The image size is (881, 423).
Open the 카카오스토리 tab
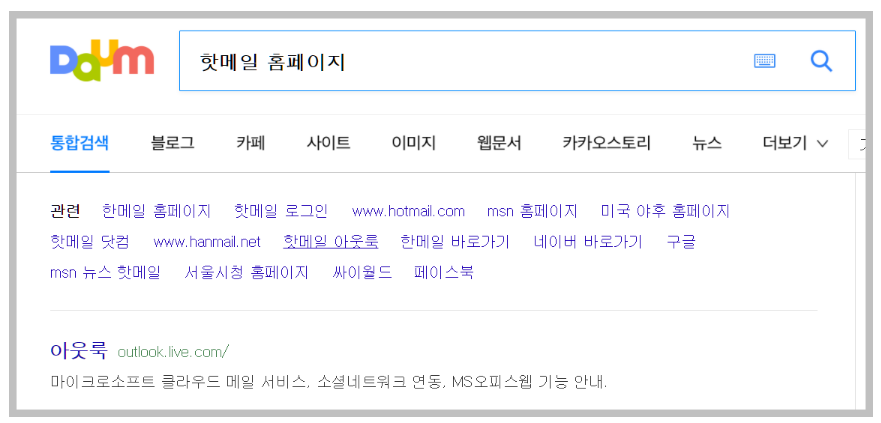click(607, 143)
